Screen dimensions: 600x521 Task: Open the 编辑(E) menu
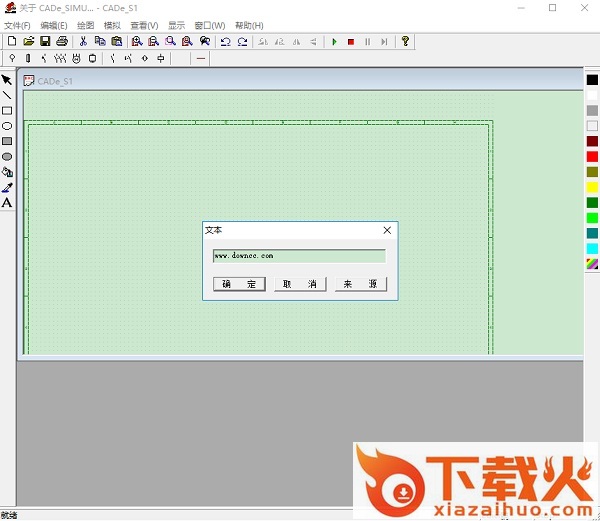54,26
